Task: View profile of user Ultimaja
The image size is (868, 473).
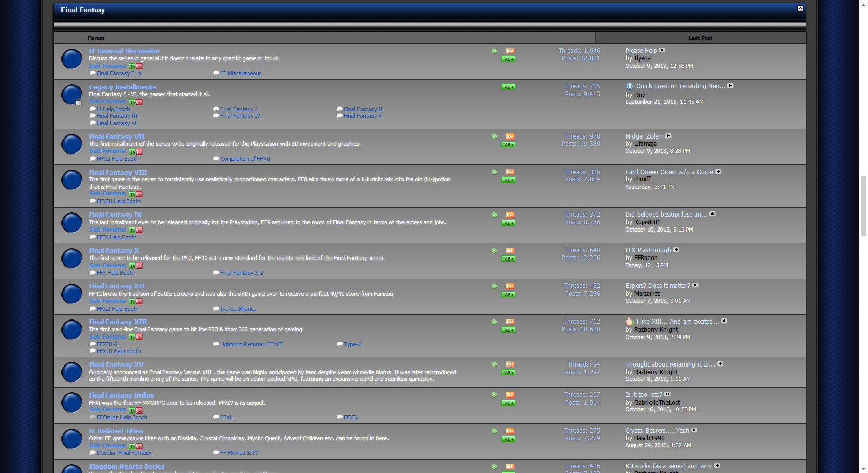Action: point(645,144)
